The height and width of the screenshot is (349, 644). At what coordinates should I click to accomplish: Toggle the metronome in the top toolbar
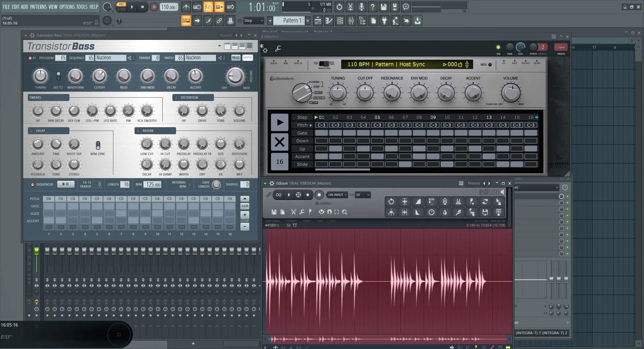point(186,7)
